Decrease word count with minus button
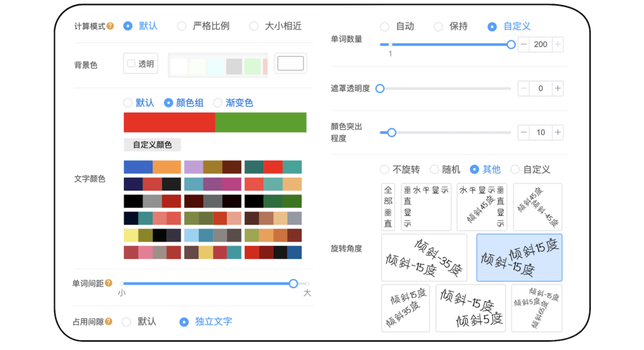644x350 pixels. tap(524, 45)
